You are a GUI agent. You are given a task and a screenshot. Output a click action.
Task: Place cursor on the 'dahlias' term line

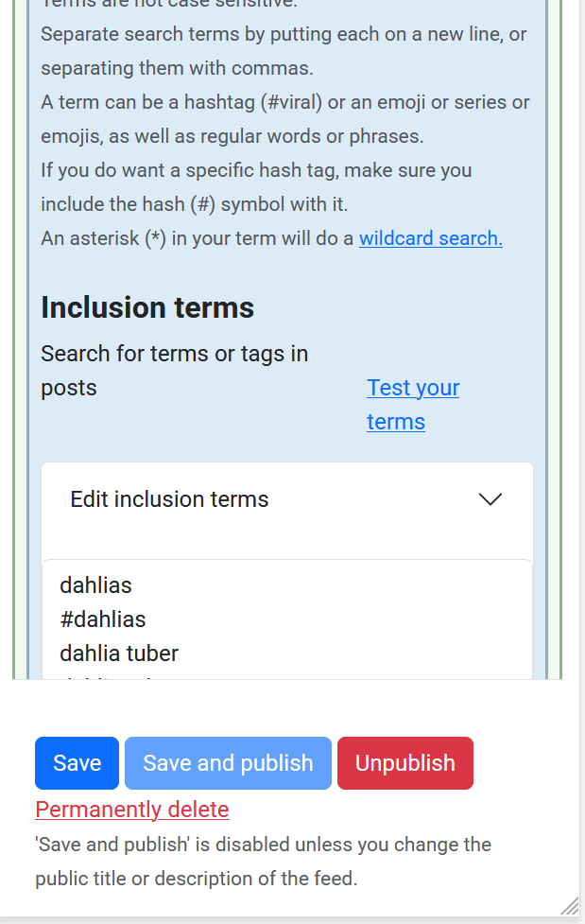point(96,585)
